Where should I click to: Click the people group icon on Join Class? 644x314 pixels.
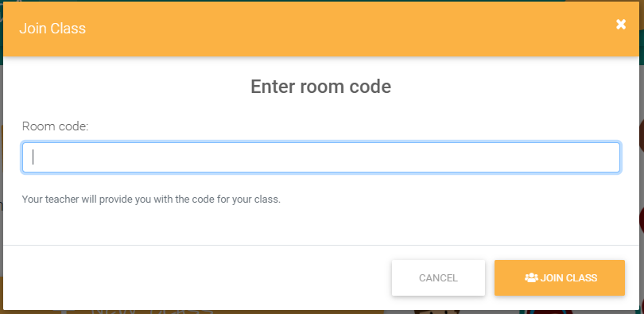(x=531, y=278)
